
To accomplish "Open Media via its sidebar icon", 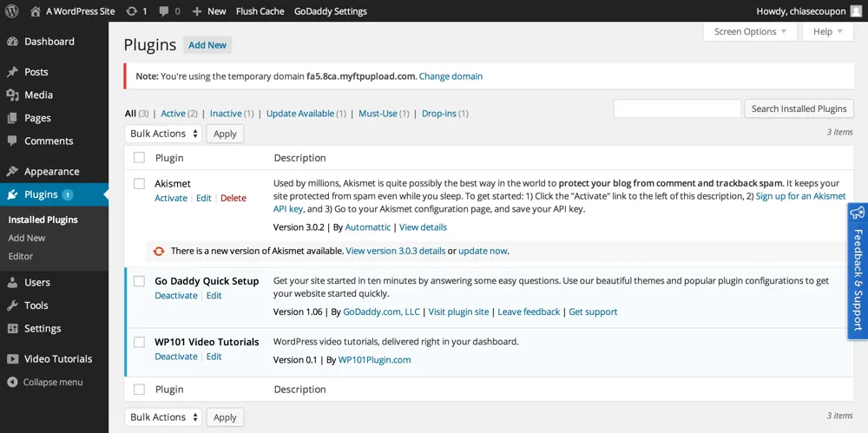I will 12,95.
